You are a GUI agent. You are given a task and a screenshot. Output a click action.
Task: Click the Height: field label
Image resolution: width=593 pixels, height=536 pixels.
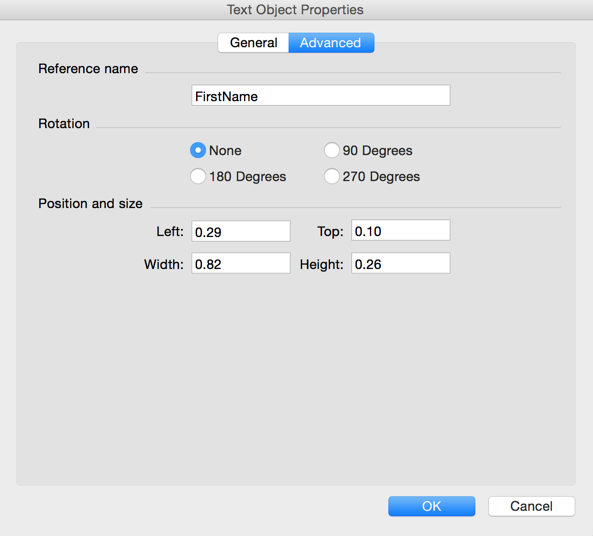(321, 264)
